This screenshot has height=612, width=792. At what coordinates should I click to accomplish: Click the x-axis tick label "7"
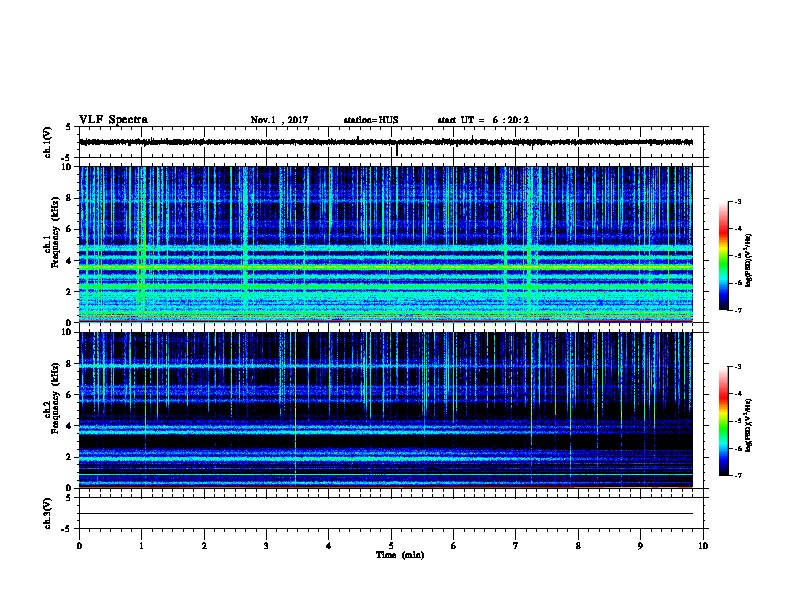[516, 546]
